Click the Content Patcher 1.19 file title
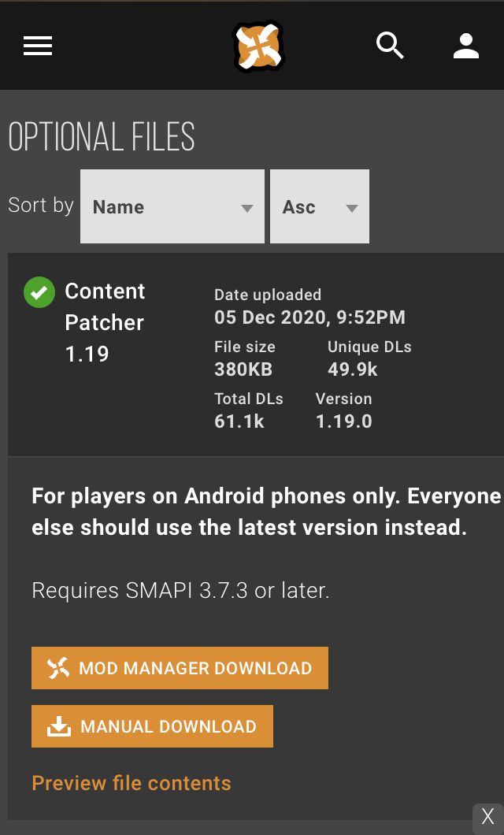The width and height of the screenshot is (504, 835). tap(105, 322)
